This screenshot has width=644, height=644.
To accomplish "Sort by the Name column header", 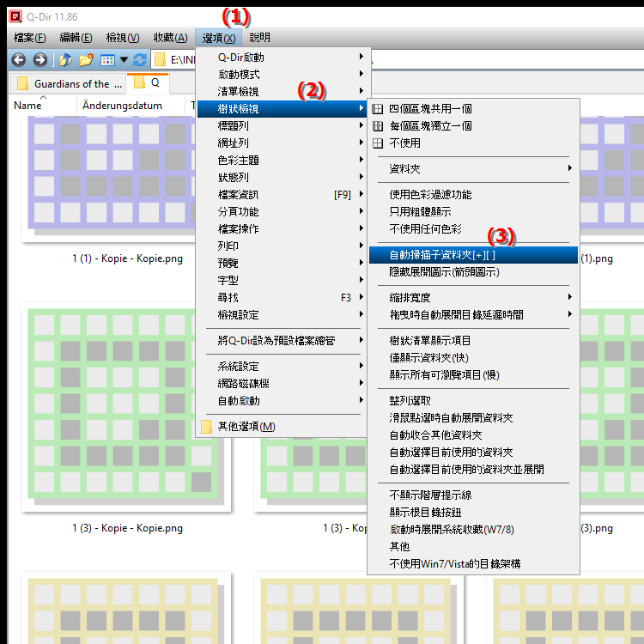I will (43, 106).
